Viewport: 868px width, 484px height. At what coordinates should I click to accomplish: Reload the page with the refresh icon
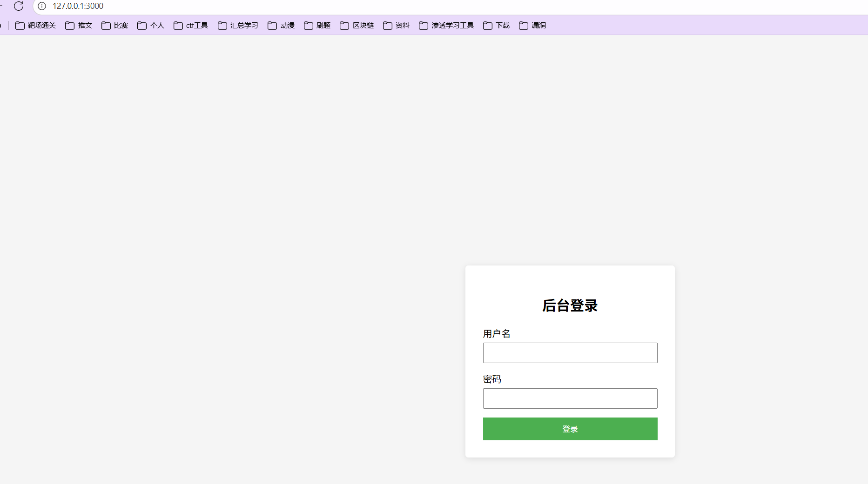point(19,6)
